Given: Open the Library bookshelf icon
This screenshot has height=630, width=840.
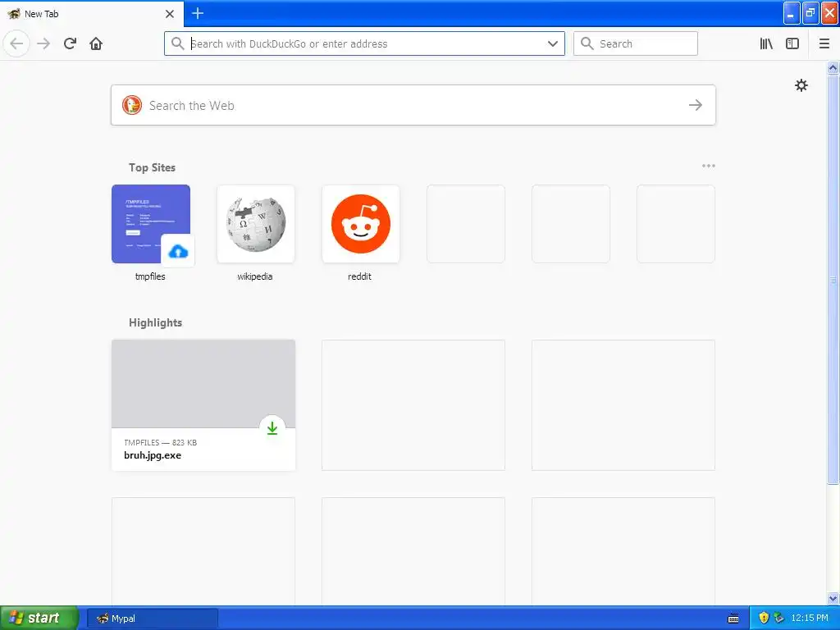Looking at the screenshot, I should (766, 43).
